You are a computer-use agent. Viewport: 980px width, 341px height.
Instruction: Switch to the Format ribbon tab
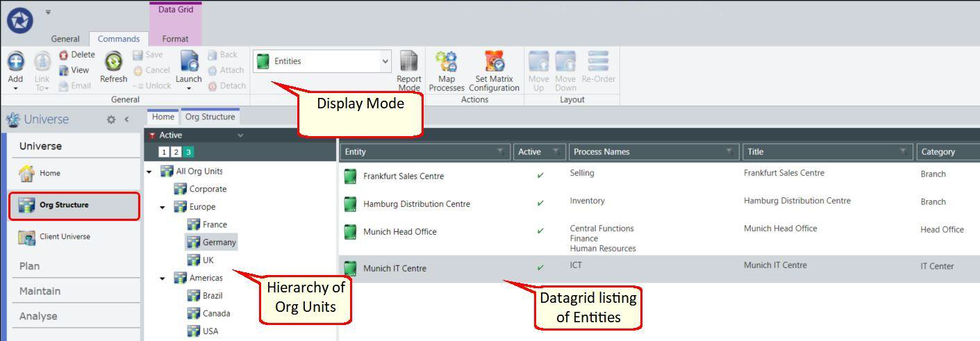(x=175, y=40)
